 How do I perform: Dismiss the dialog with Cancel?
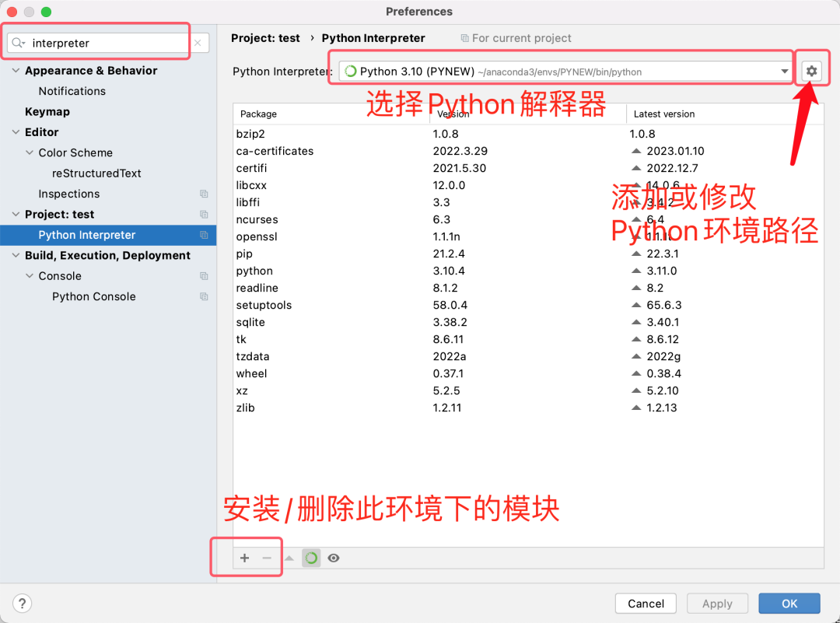point(646,604)
